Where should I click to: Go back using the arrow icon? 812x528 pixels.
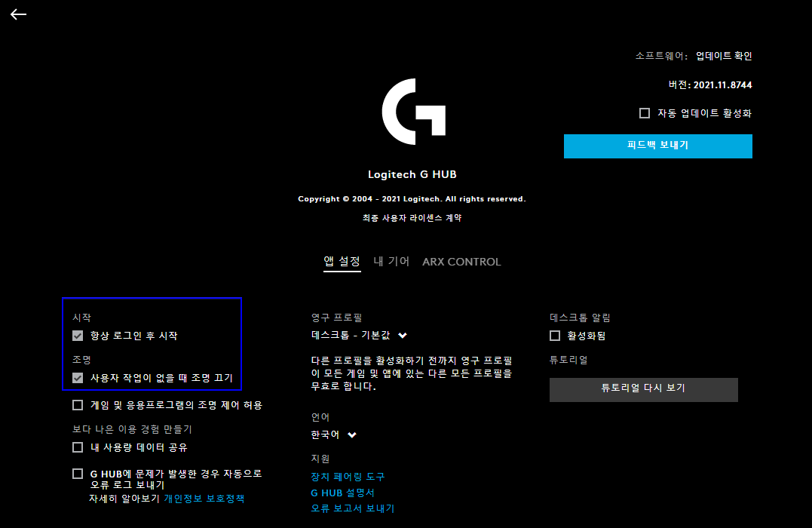18,14
